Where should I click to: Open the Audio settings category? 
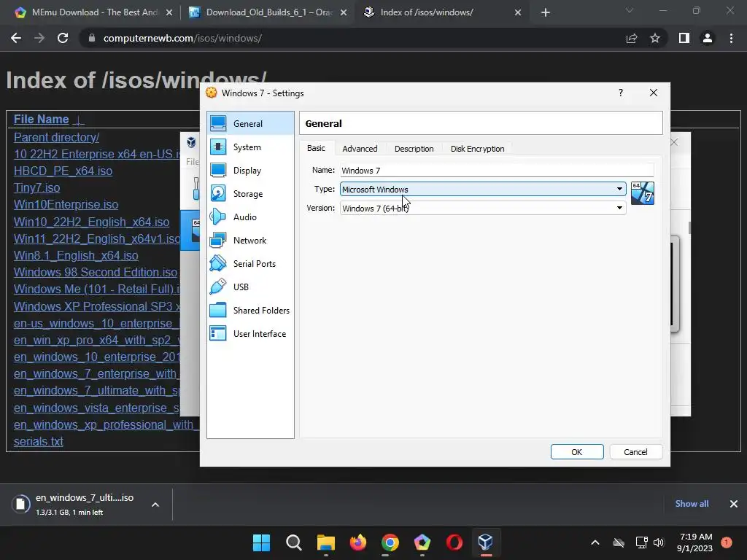pyautogui.click(x=250, y=217)
